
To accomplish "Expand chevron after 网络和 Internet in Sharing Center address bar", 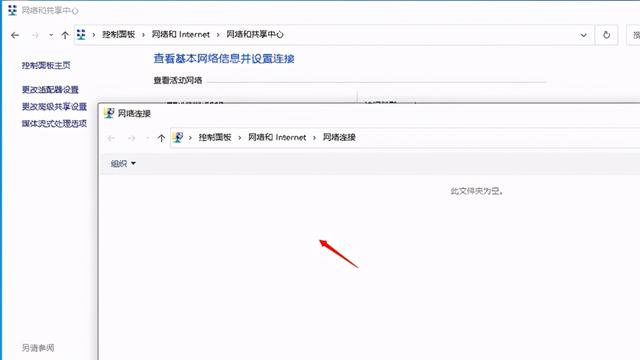I will pos(218,35).
